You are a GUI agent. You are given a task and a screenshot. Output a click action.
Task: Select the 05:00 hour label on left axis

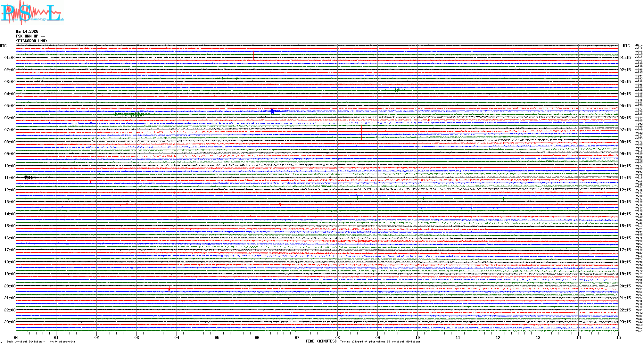coord(10,106)
